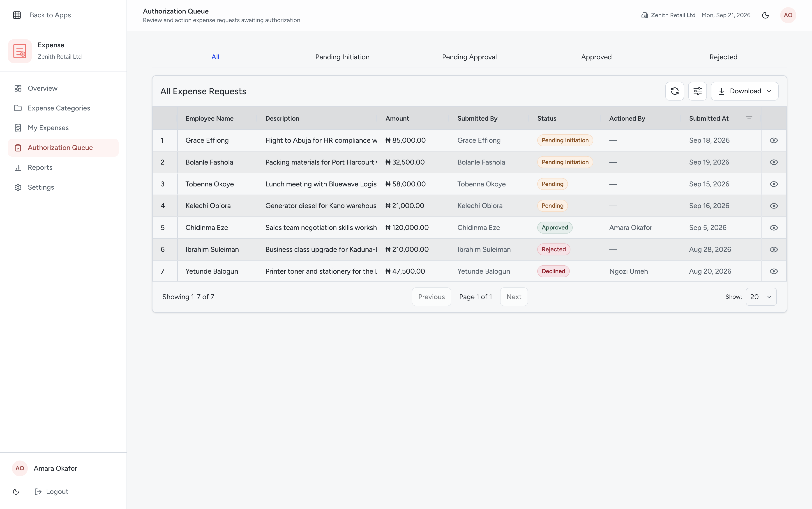The height and width of the screenshot is (509, 812).
Task: Click the Declined status badge
Action: point(553,271)
